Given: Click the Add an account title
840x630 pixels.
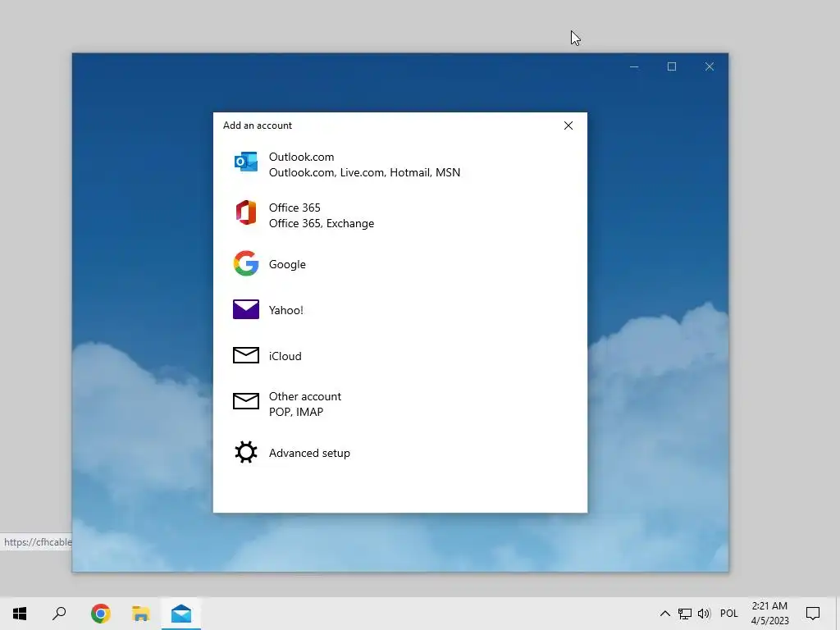Looking at the screenshot, I should tap(257, 126).
